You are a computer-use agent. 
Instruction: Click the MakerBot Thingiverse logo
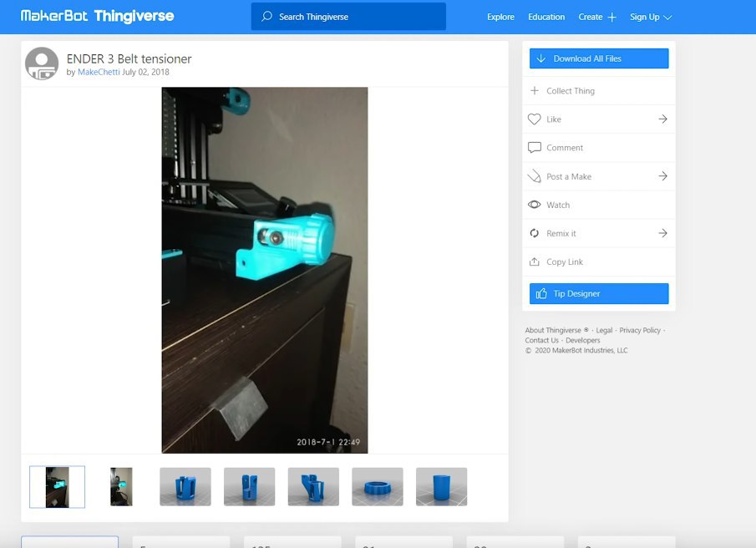pyautogui.click(x=97, y=16)
